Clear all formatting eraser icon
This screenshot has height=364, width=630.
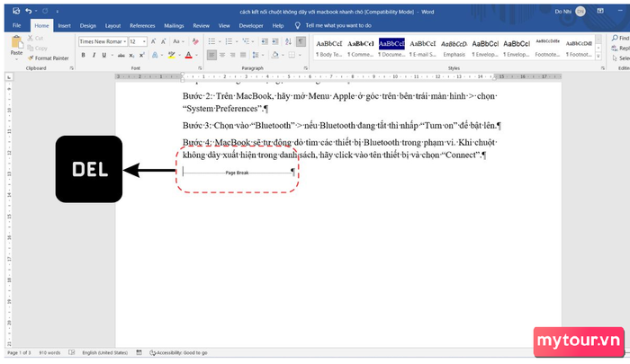tap(195, 41)
